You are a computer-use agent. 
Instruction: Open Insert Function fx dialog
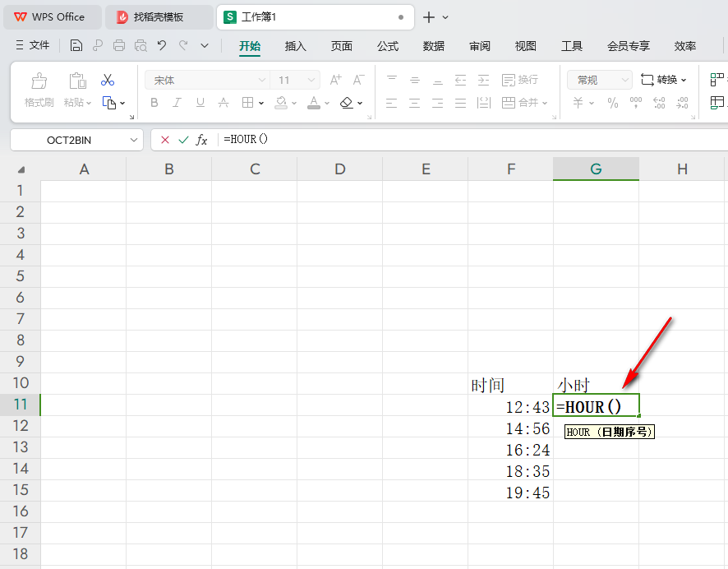click(x=201, y=140)
